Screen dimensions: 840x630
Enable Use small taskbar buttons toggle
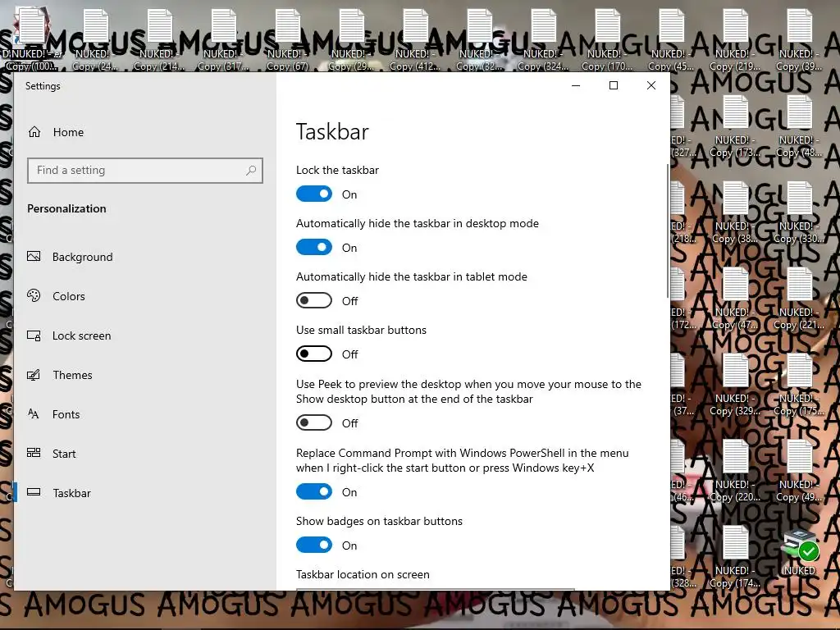(314, 354)
